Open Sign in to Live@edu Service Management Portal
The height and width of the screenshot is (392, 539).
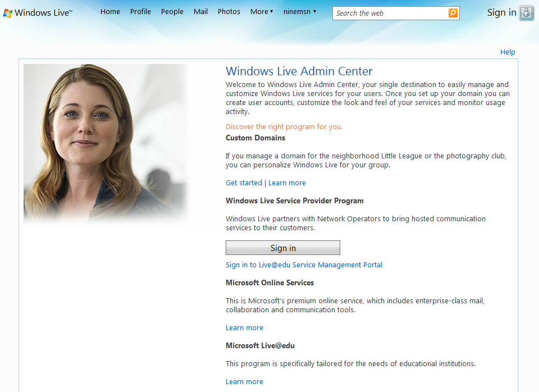304,265
